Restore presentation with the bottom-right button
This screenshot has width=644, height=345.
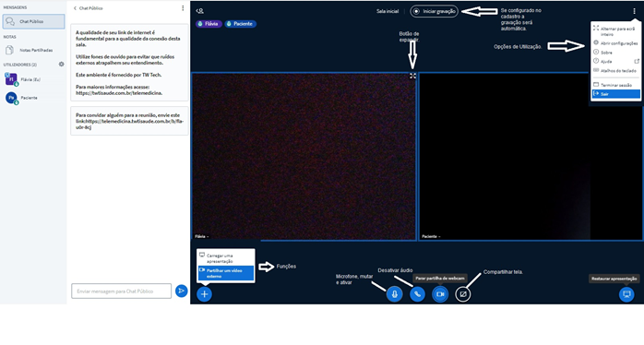[626, 294]
